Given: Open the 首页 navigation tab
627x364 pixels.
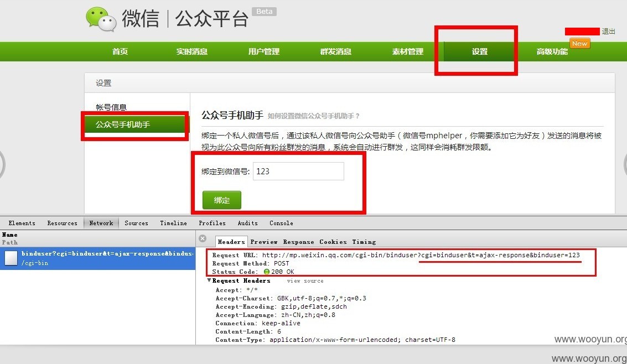Looking at the screenshot, I should click(x=120, y=51).
